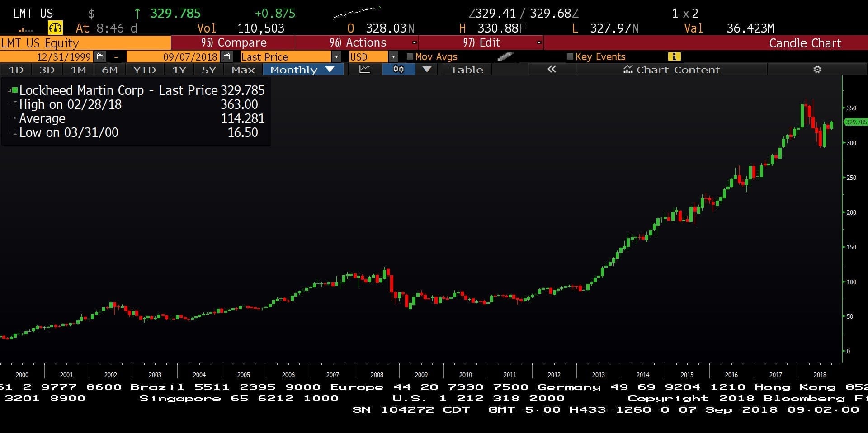Switch to line chart icon
This screenshot has width=868, height=433.
coord(365,70)
